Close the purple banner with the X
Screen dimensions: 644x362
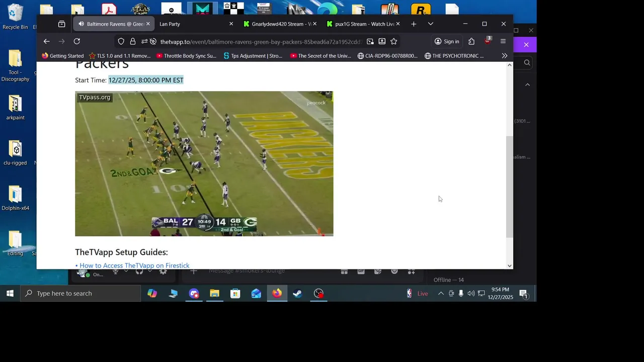tap(526, 45)
